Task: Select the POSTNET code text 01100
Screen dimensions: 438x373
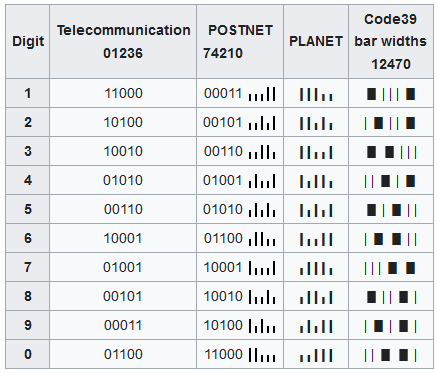Action: click(223, 238)
